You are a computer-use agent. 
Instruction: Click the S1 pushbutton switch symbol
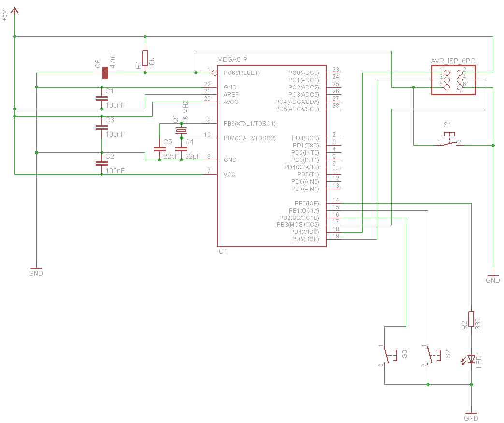tap(449, 139)
